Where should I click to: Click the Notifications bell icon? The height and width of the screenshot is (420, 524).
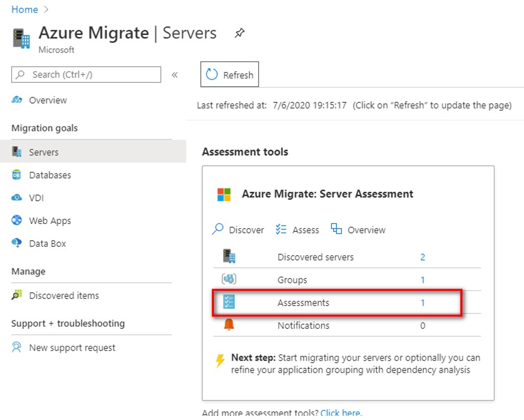pyautogui.click(x=229, y=324)
